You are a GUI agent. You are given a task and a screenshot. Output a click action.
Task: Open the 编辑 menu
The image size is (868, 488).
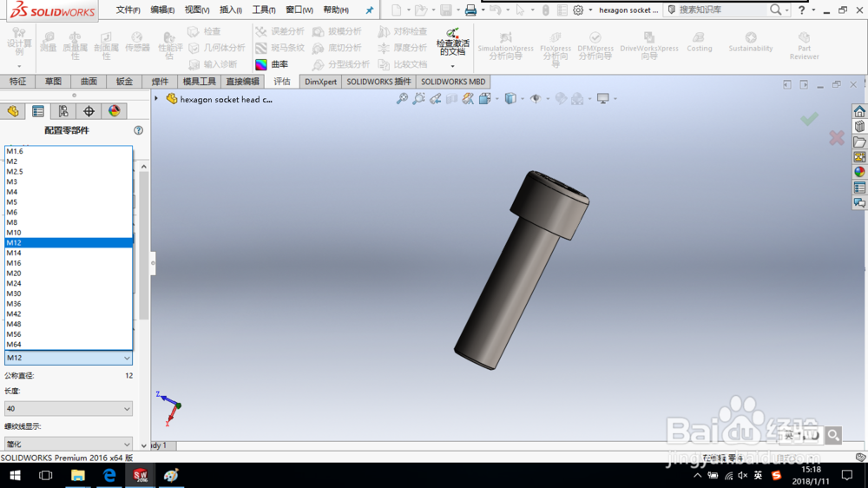click(162, 10)
